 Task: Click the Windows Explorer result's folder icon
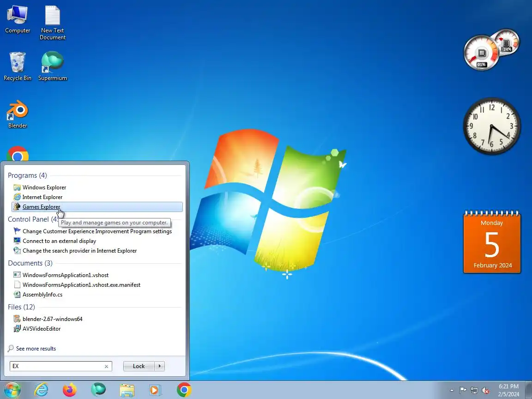pos(17,187)
